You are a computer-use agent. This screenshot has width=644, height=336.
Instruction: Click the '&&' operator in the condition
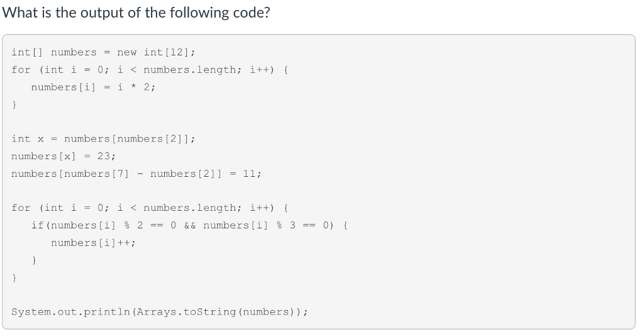[x=190, y=225]
